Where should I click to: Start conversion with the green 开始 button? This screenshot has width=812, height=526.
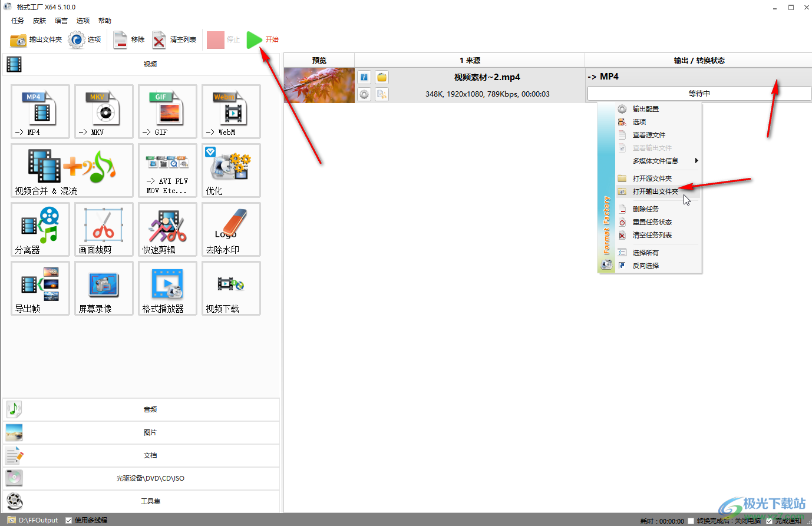point(262,39)
